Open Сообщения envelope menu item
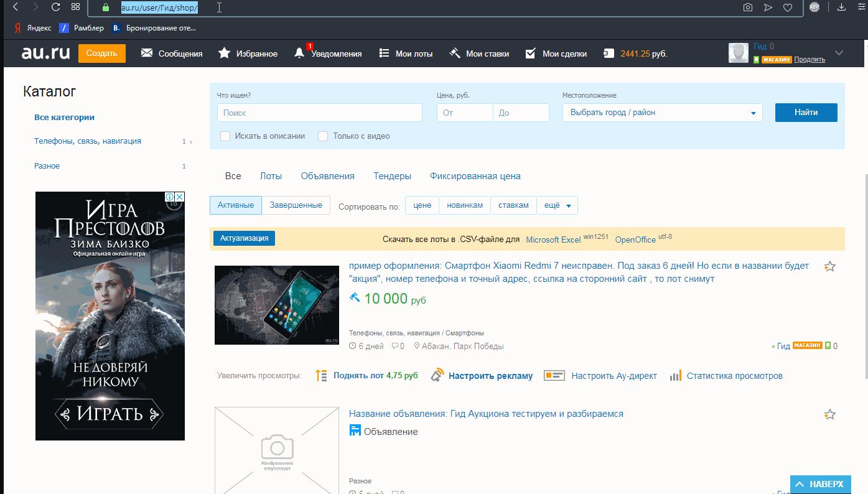The image size is (868, 494). [172, 54]
